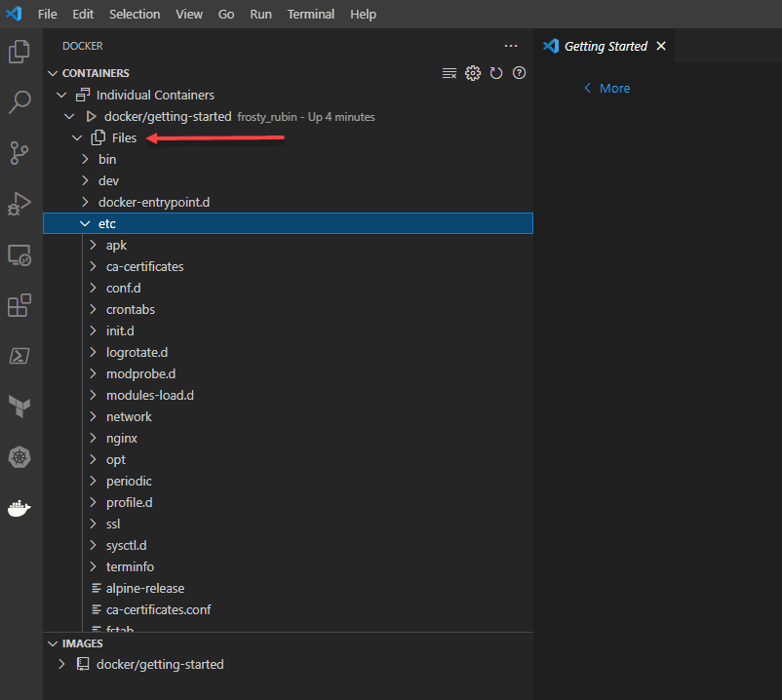This screenshot has width=782, height=700.
Task: Open Docker panel more actions ellipsis
Action: [511, 46]
